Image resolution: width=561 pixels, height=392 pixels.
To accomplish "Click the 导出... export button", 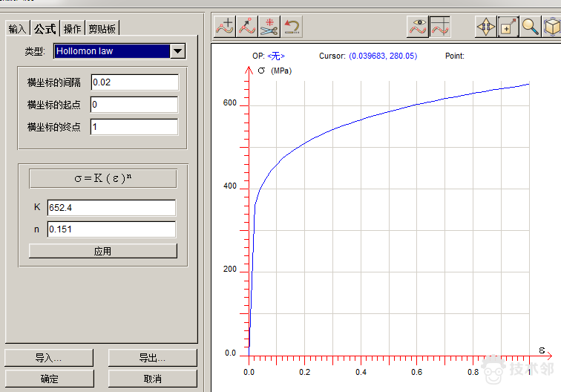I will (152, 358).
